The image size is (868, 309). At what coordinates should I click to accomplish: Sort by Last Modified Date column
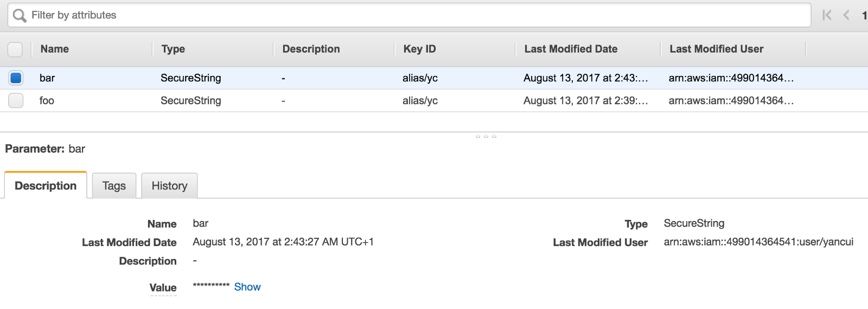pos(571,49)
